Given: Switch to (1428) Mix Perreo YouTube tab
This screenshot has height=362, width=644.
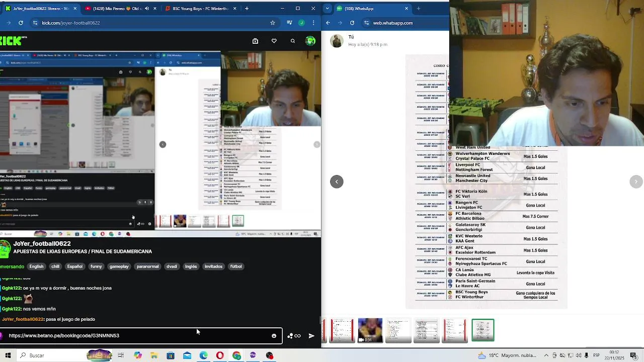Looking at the screenshot, I should [120, 9].
